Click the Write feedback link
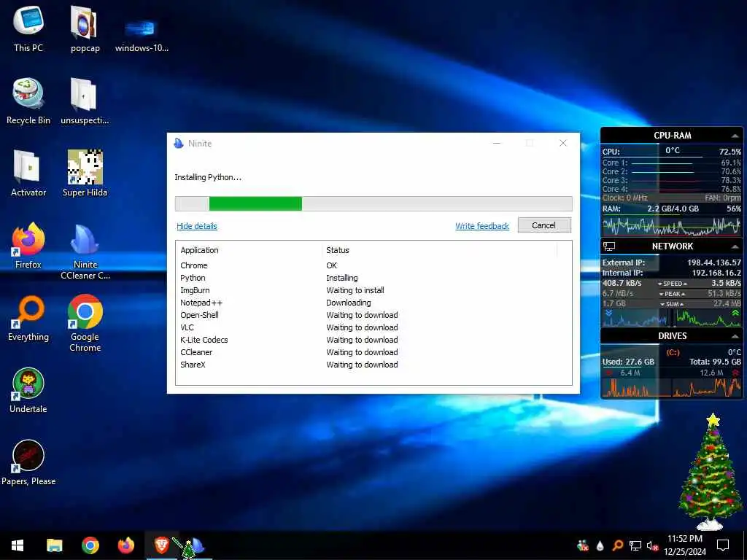 (x=482, y=226)
